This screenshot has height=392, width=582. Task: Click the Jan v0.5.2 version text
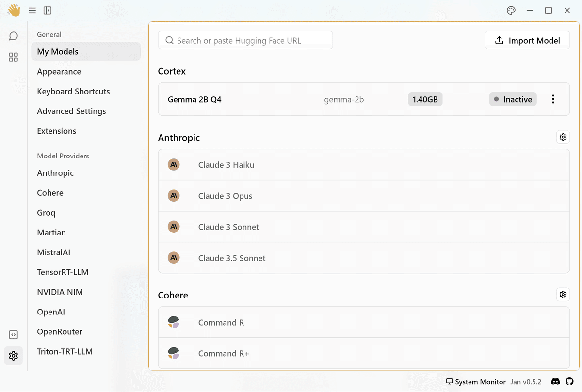pos(526,382)
